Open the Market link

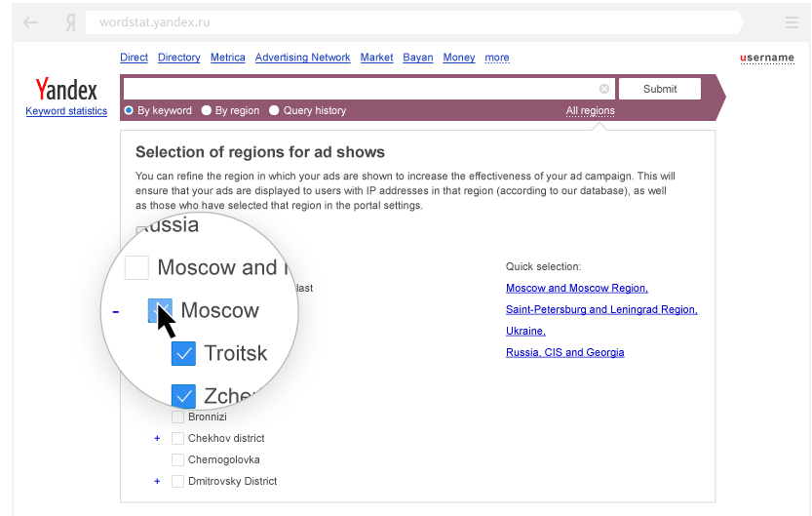point(376,58)
